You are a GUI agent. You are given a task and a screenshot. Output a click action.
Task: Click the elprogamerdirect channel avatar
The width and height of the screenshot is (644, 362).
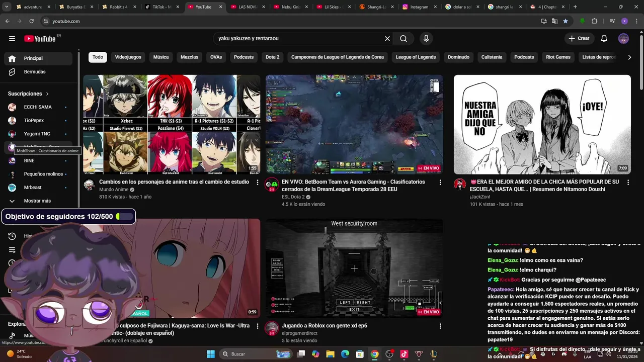tap(272, 328)
